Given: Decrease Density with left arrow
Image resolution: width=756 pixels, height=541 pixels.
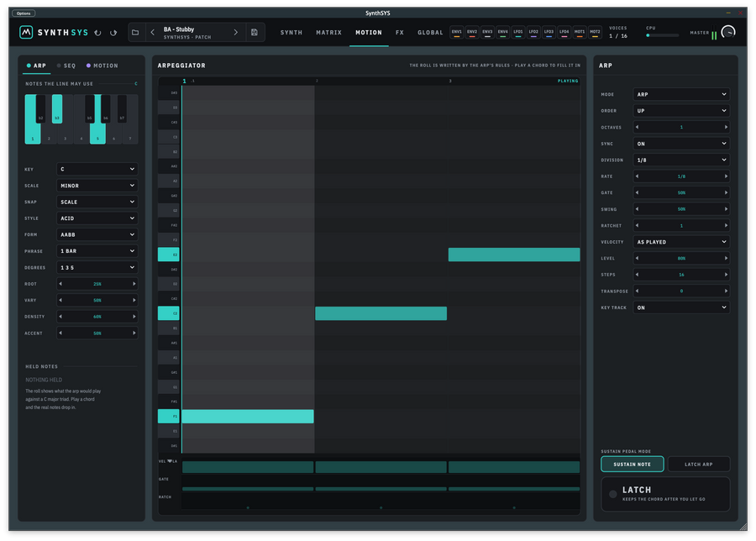Looking at the screenshot, I should coord(60,317).
